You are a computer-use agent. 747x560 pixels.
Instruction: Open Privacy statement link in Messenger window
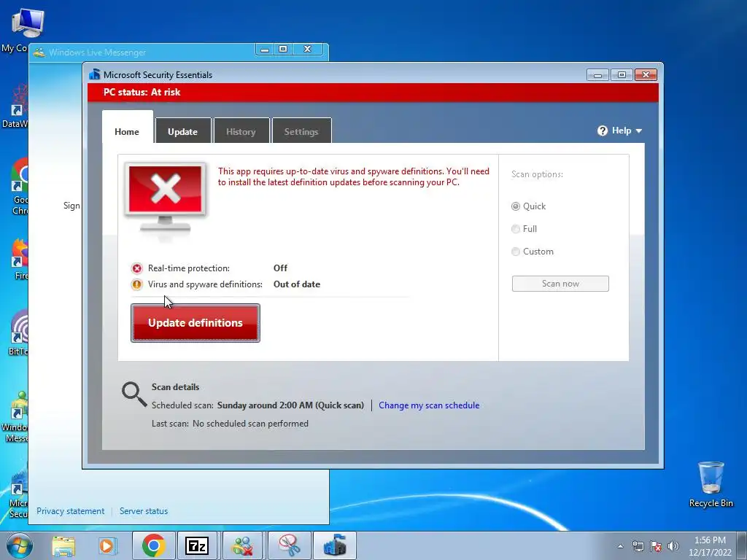[71, 511]
